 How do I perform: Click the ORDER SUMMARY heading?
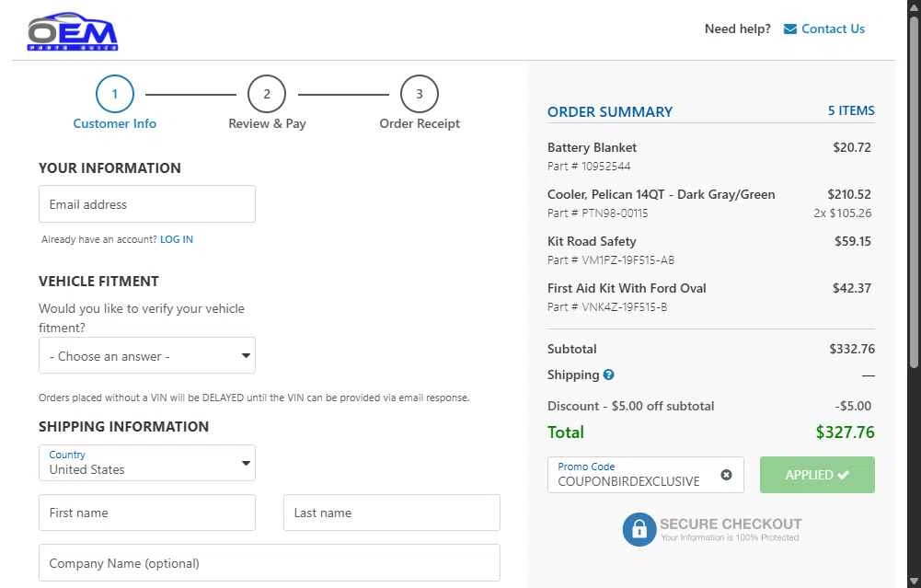point(610,111)
